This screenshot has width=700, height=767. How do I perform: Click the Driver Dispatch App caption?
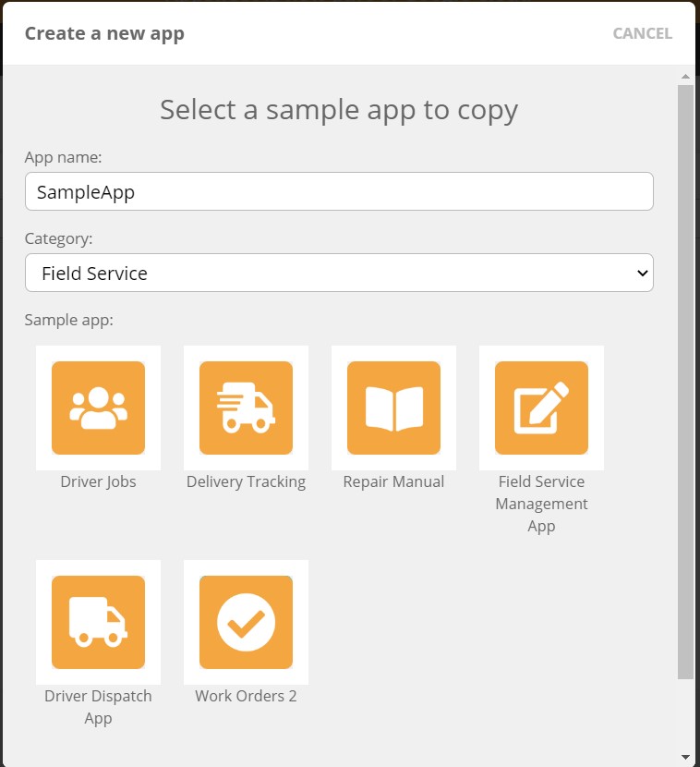coord(98,707)
